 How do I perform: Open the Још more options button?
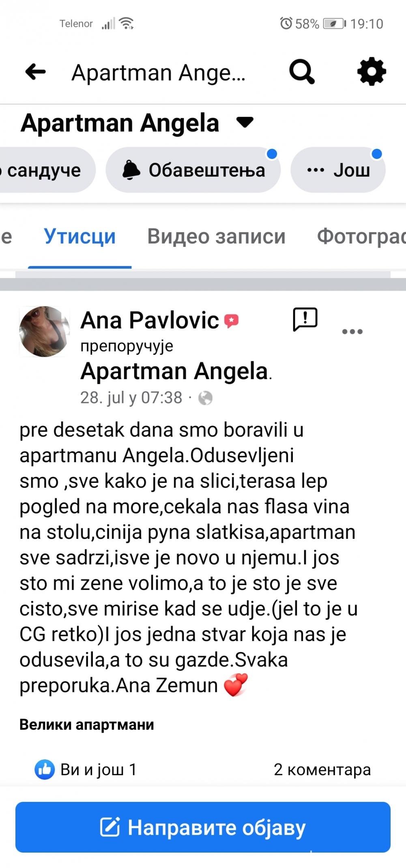click(338, 170)
